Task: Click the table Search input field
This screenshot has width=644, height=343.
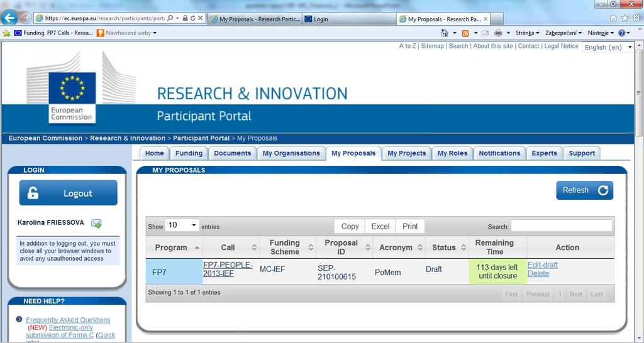Action: pos(562,226)
